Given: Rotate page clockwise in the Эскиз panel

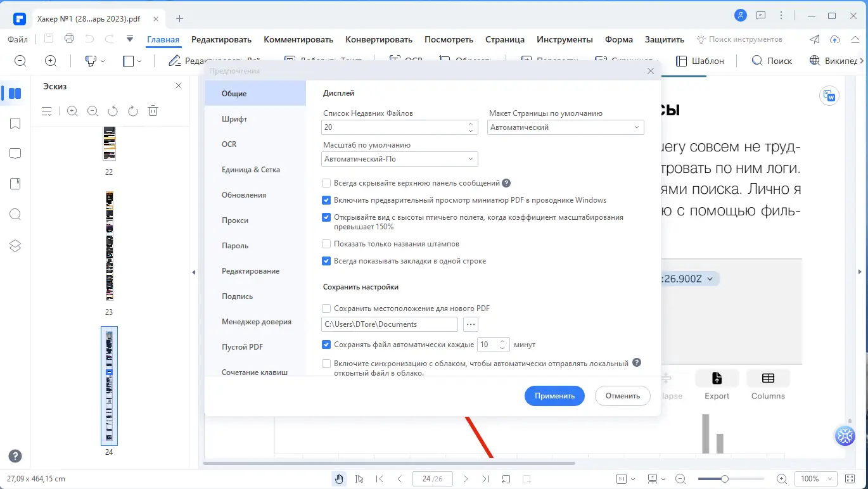Looking at the screenshot, I should tap(133, 111).
